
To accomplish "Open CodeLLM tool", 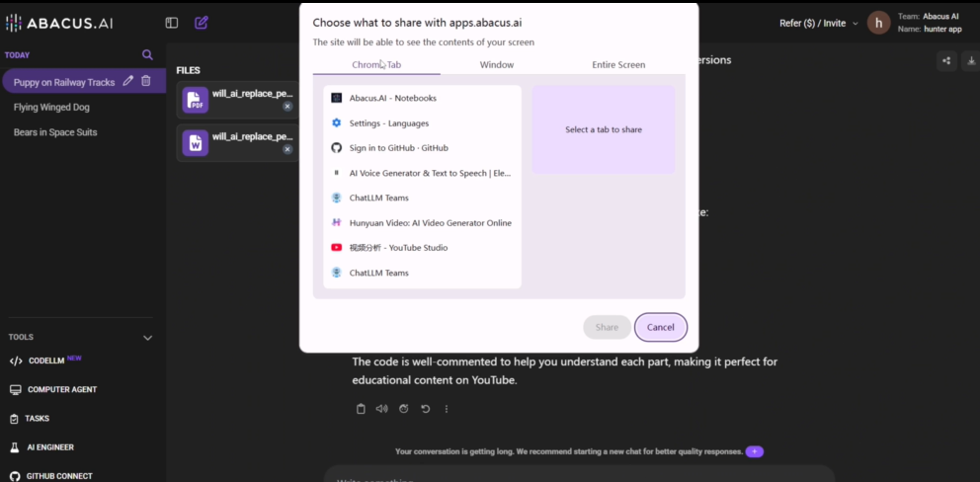I will [46, 361].
